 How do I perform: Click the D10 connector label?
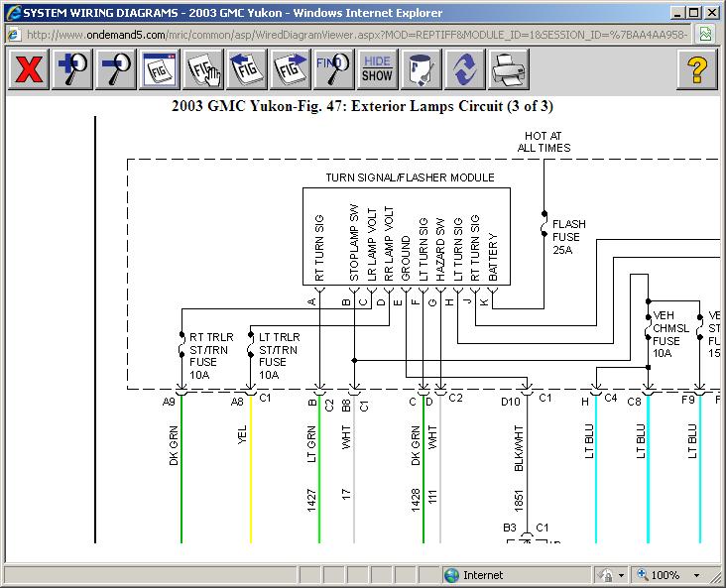point(511,402)
